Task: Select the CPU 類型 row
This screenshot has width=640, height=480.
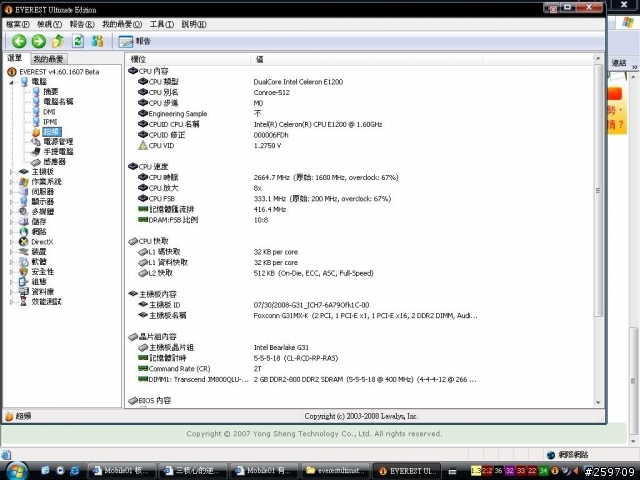Action: 360,82
